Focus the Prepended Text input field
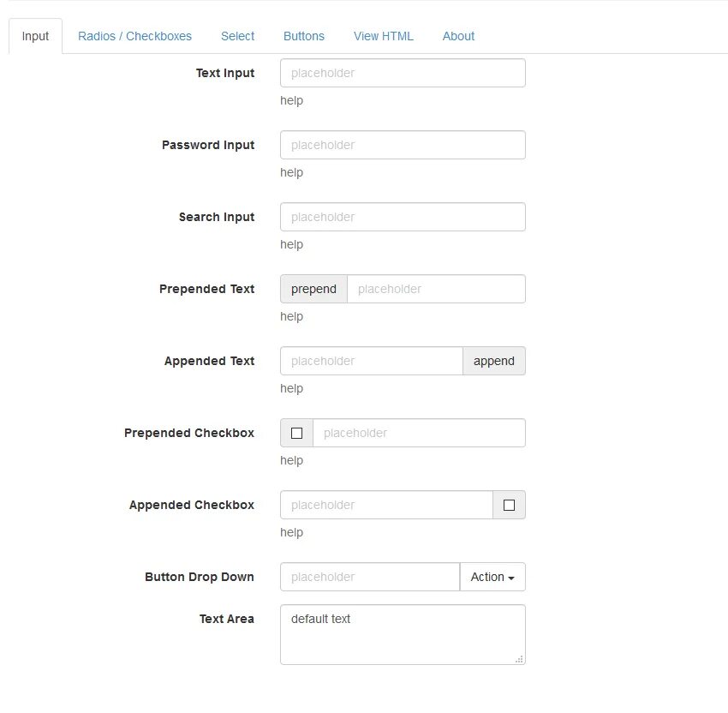728x713 pixels. click(436, 290)
